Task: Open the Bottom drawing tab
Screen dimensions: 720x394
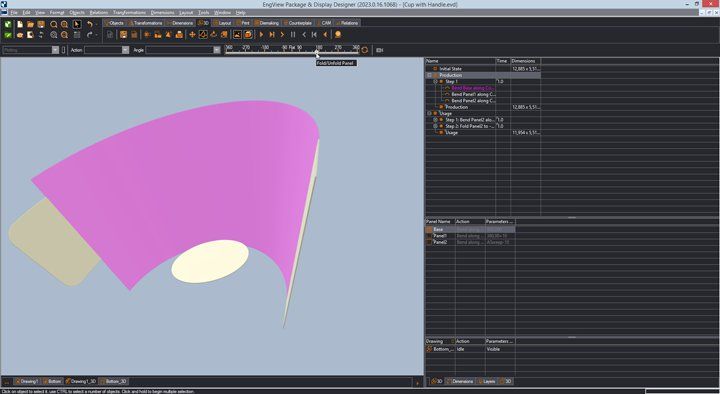Action: coord(52,381)
